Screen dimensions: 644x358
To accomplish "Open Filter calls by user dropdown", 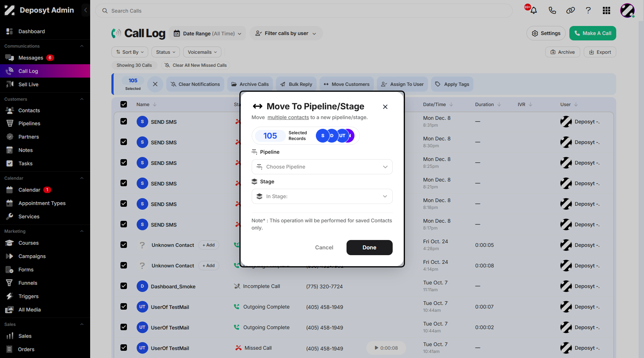I will coord(286,34).
